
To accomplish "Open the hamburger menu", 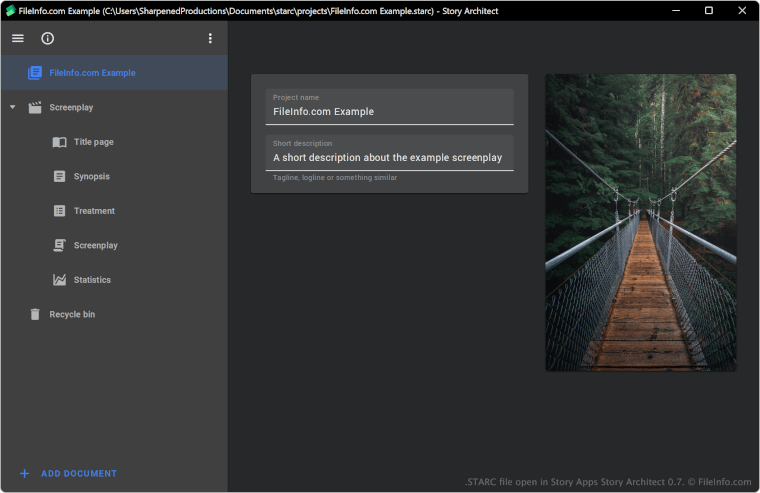I will coord(18,38).
